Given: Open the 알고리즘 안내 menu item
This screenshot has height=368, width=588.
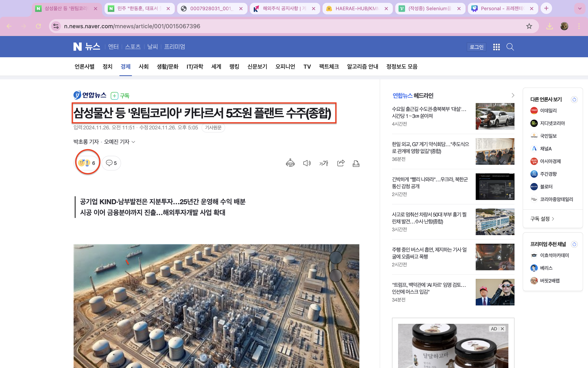Looking at the screenshot, I should (363, 66).
